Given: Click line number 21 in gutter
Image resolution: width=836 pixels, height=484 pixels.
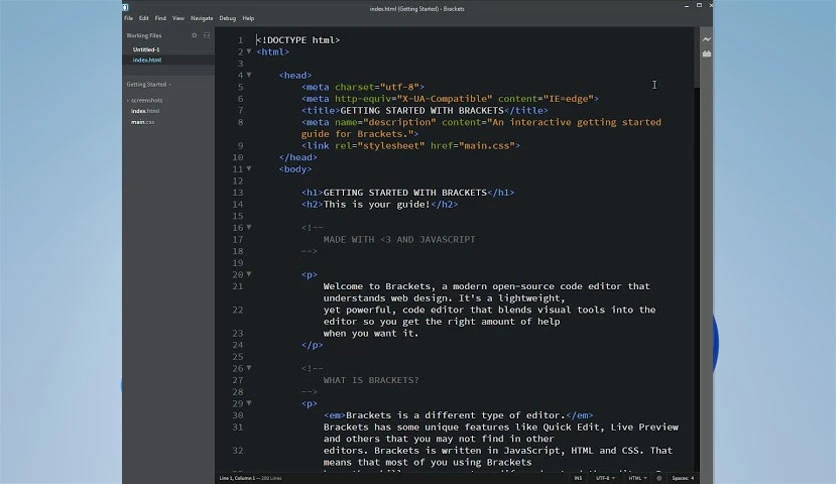Looking at the screenshot, I should pos(238,286).
